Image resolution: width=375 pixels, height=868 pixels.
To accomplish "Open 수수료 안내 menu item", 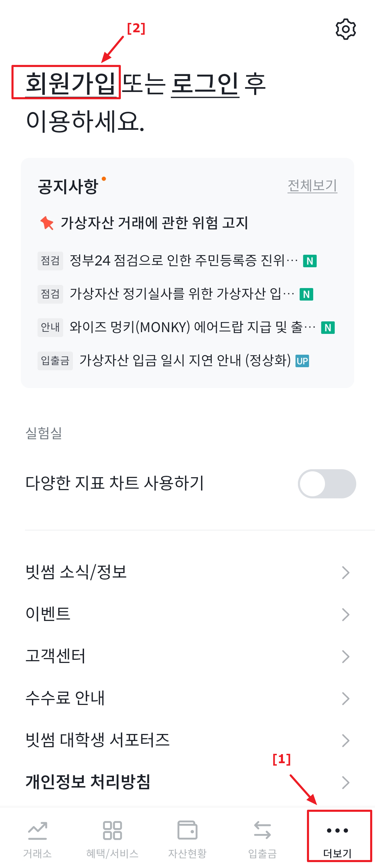I will click(187, 698).
